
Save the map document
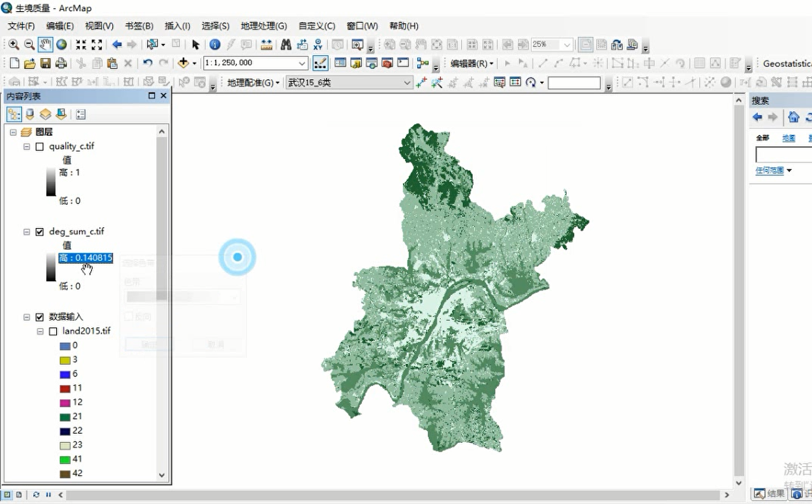(x=46, y=63)
